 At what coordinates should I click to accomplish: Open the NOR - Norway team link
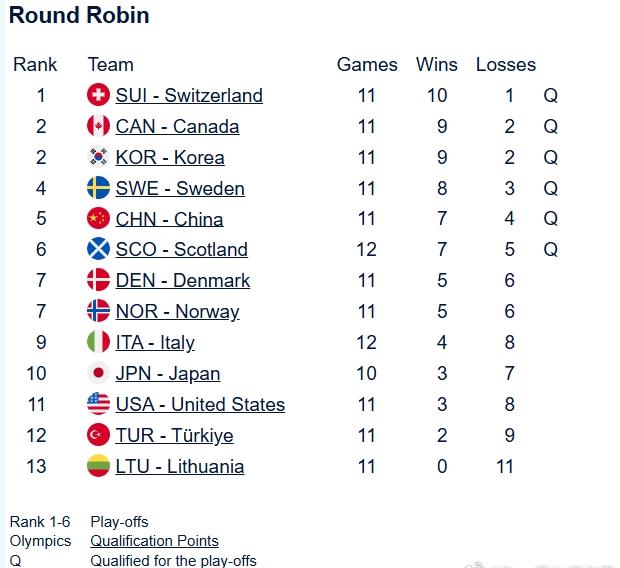pos(177,312)
